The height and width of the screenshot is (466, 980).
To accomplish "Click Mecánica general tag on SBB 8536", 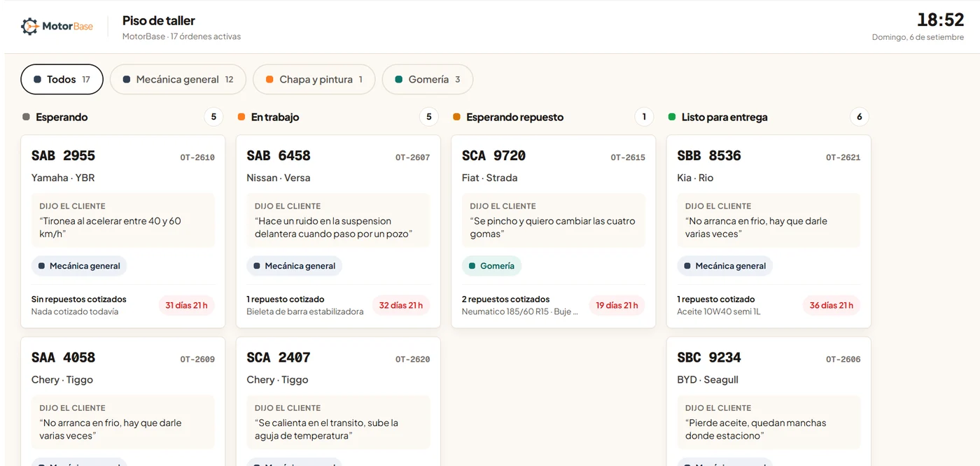I will point(724,266).
